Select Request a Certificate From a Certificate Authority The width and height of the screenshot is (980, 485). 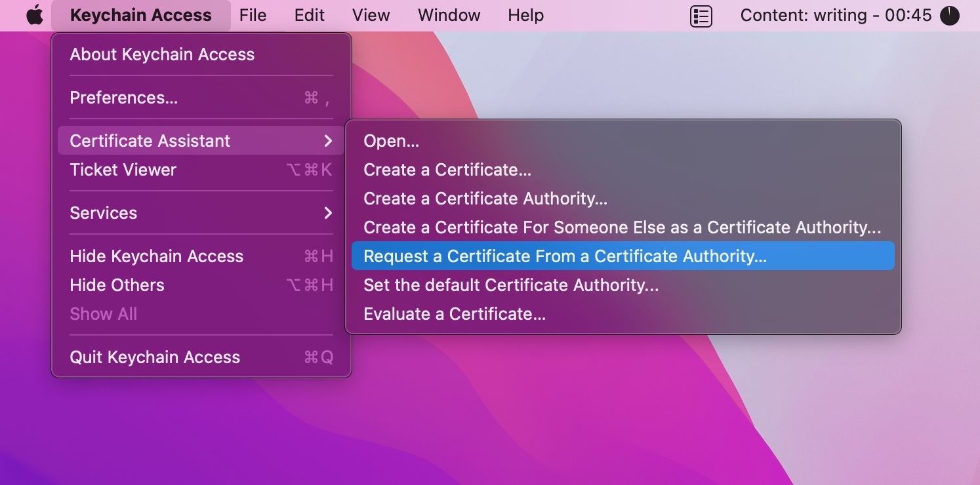623,256
